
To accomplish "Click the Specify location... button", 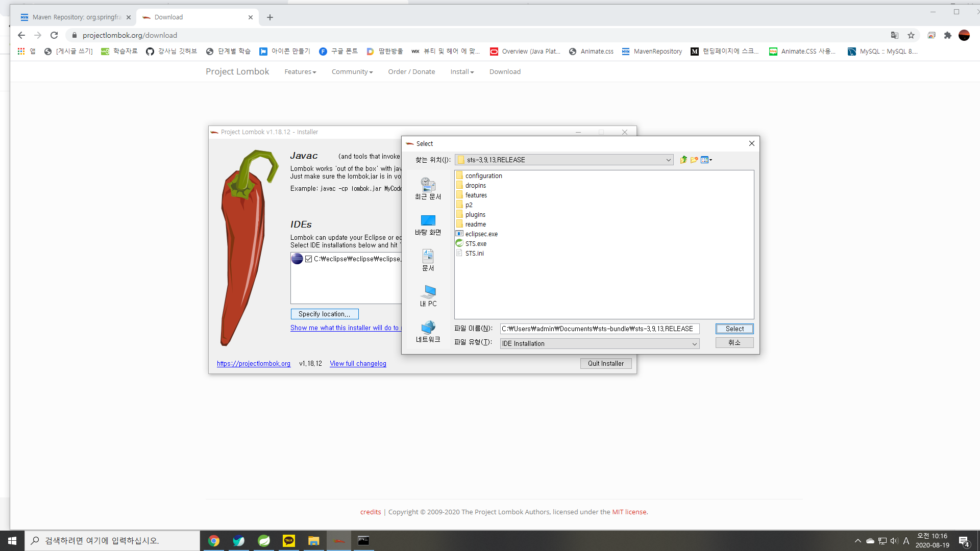I will click(x=325, y=314).
